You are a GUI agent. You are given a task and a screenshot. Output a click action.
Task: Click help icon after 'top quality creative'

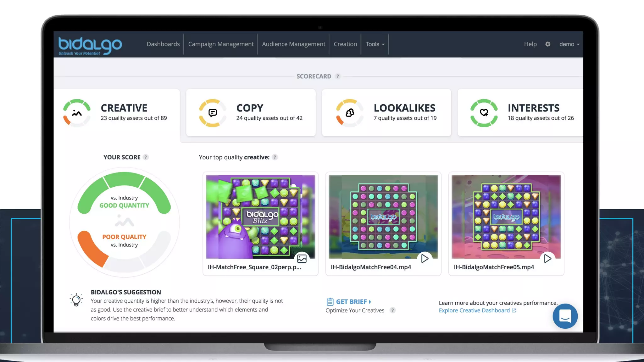point(275,157)
